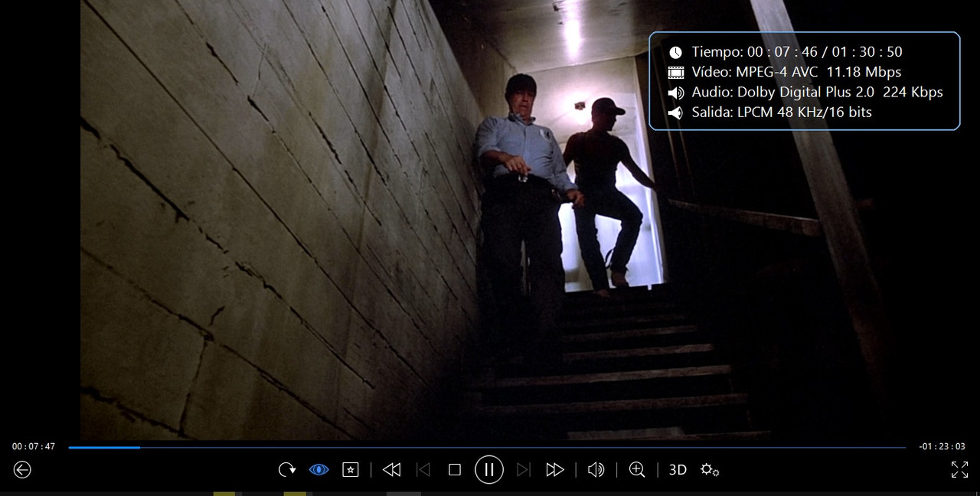Rewind the video playback
The height and width of the screenshot is (496, 980).
(x=391, y=469)
